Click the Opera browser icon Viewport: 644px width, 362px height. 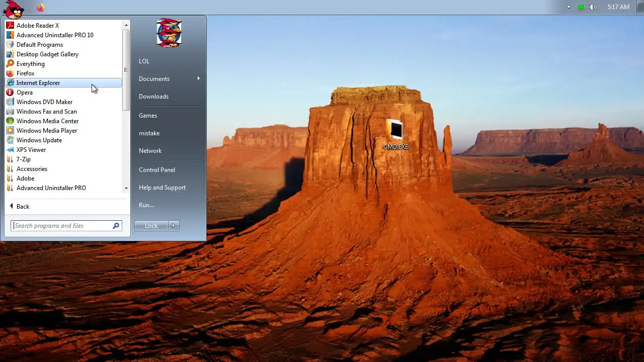pyautogui.click(x=10, y=92)
